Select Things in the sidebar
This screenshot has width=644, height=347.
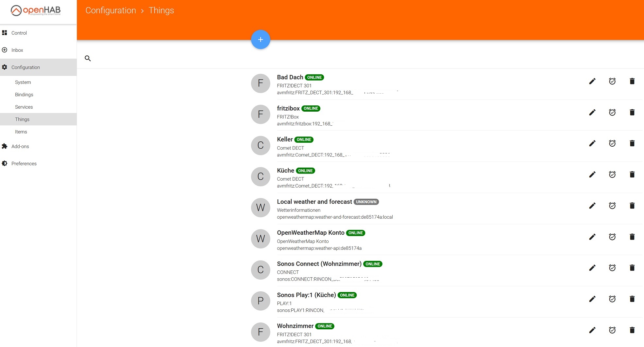(x=38, y=119)
